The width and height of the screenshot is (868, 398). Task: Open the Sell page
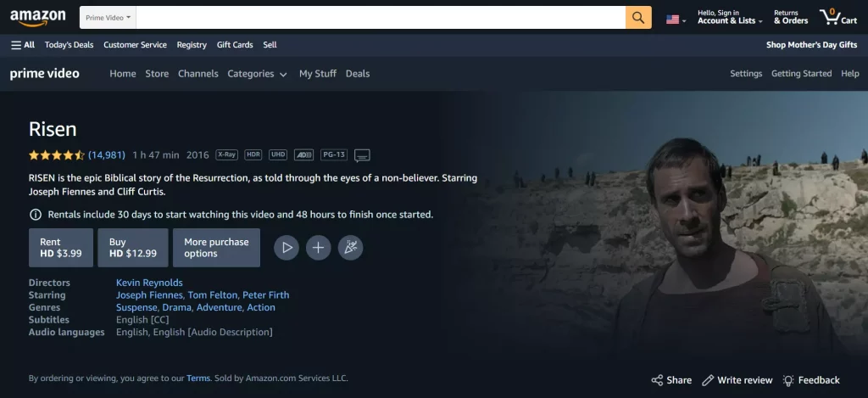(270, 45)
